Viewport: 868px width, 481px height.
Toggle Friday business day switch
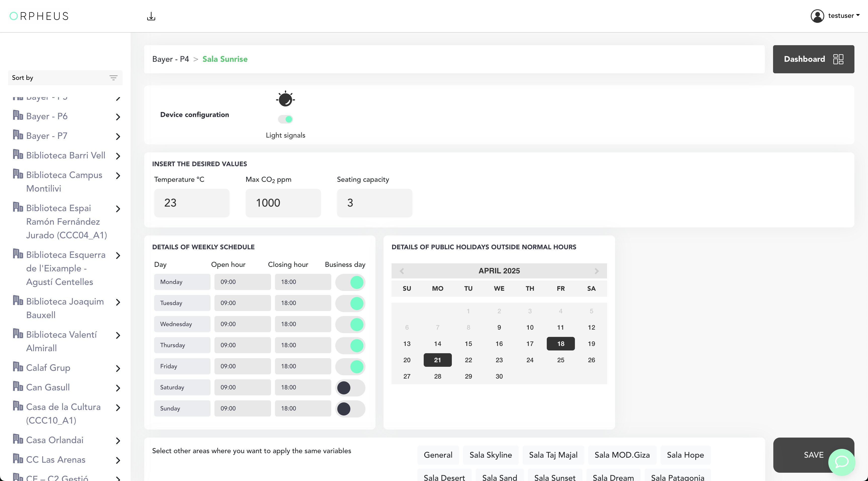click(350, 367)
